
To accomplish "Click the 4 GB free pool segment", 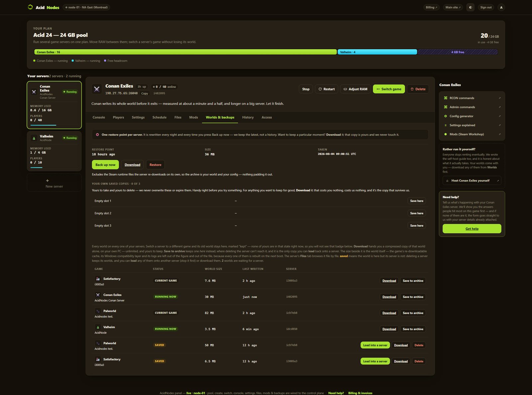I will click(458, 52).
